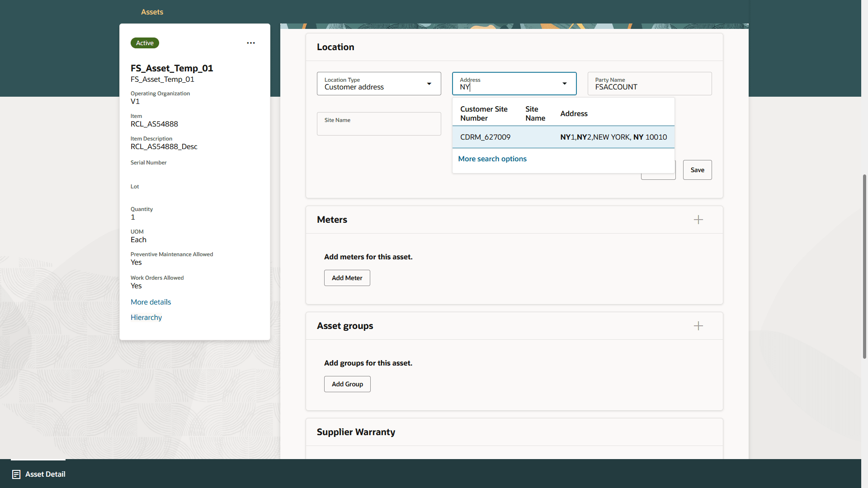Click the FS_Asset_Temp_01 asset title
Screen dimensions: 868x488
[172, 68]
